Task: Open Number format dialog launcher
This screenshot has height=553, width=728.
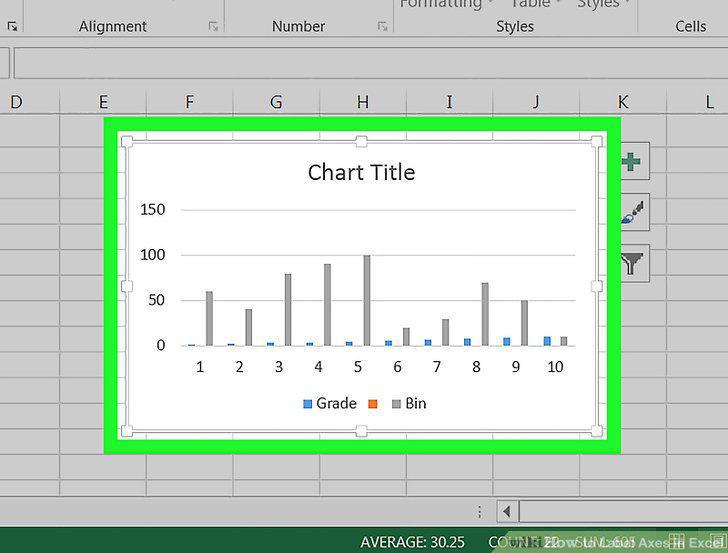Action: [383, 26]
